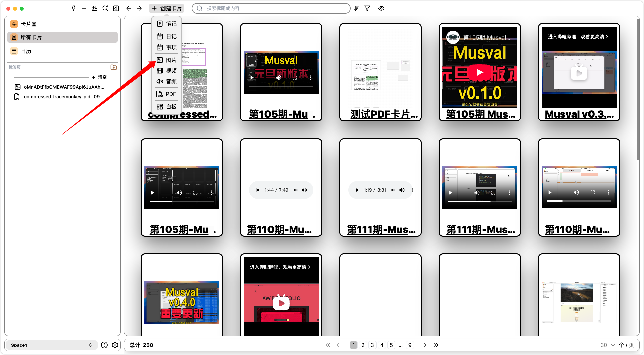
Task: Play the 1:19 / 3:31 audio card
Action: click(357, 190)
